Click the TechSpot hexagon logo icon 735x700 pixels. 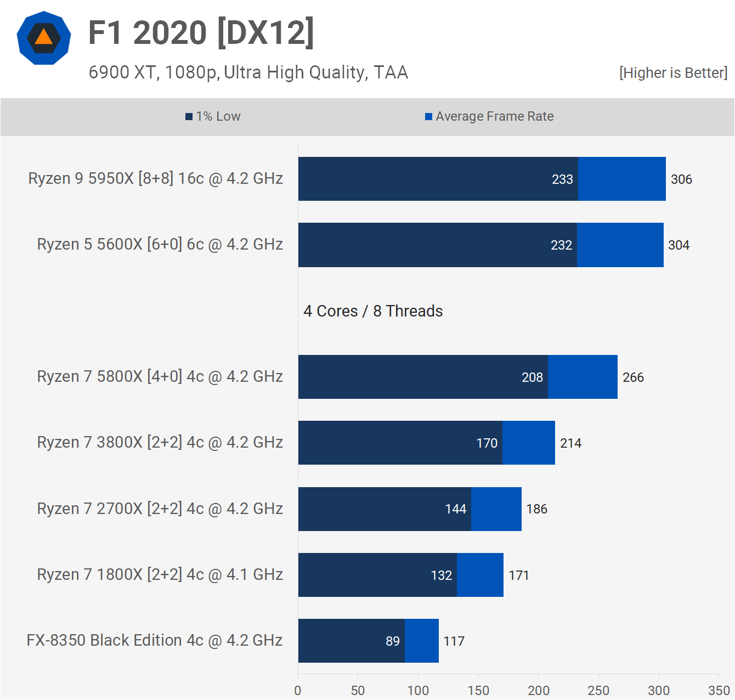tap(44, 38)
